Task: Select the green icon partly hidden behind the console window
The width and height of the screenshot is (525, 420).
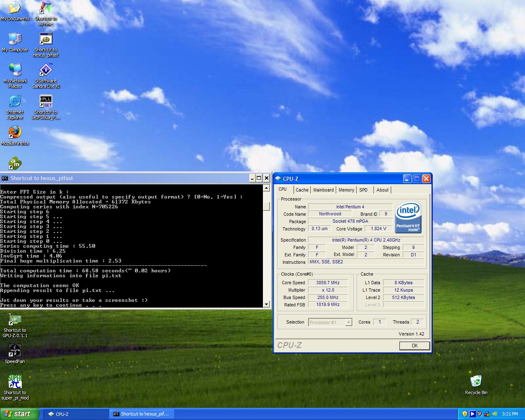Action: (15, 164)
